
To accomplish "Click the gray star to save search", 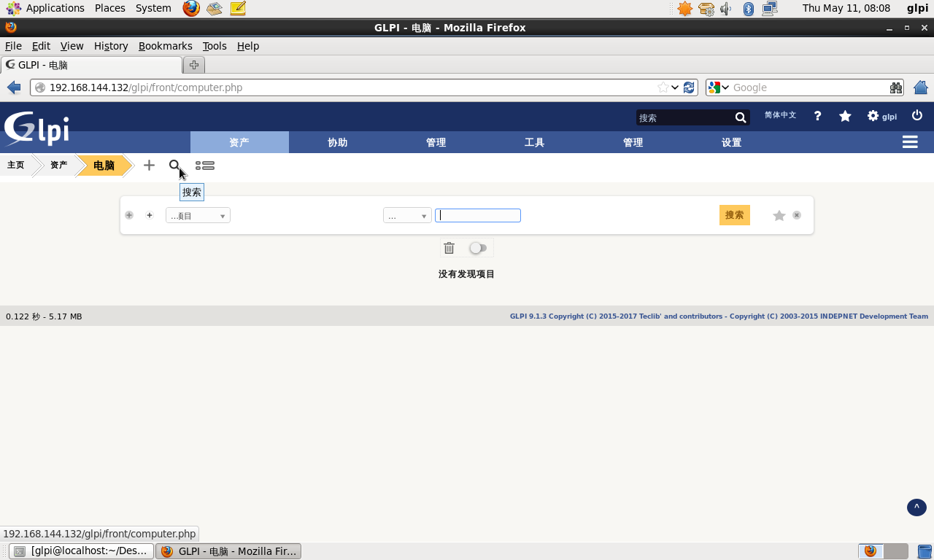I will pos(779,215).
